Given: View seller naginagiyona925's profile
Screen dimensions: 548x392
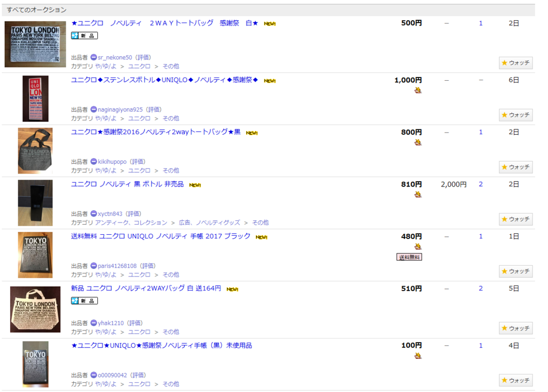Looking at the screenshot, I should click(120, 109).
